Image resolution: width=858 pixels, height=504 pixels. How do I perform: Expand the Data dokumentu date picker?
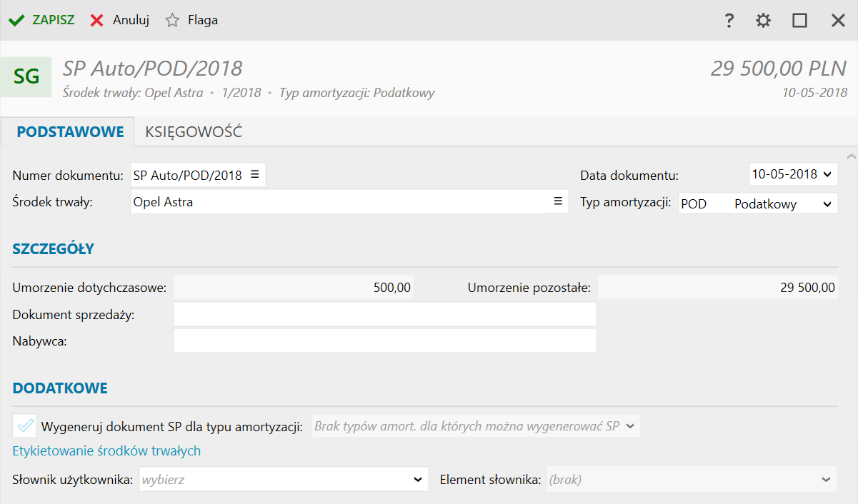pos(827,174)
